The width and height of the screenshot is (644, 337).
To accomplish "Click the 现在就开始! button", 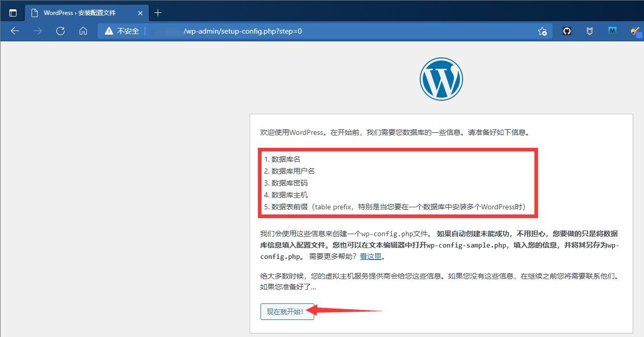I will 287,312.
